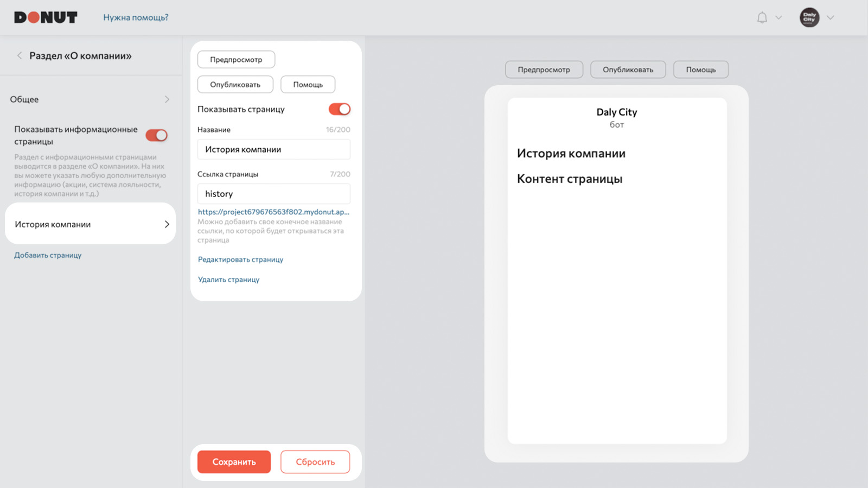Toggle the Показывать страницу switch
Image resolution: width=868 pixels, height=488 pixels.
pyautogui.click(x=340, y=109)
